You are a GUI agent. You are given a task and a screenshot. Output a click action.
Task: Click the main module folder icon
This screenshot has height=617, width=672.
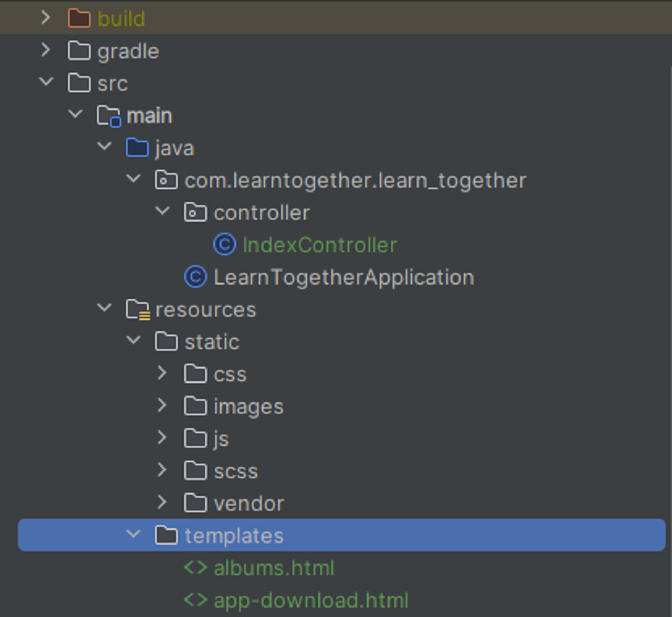click(x=109, y=116)
